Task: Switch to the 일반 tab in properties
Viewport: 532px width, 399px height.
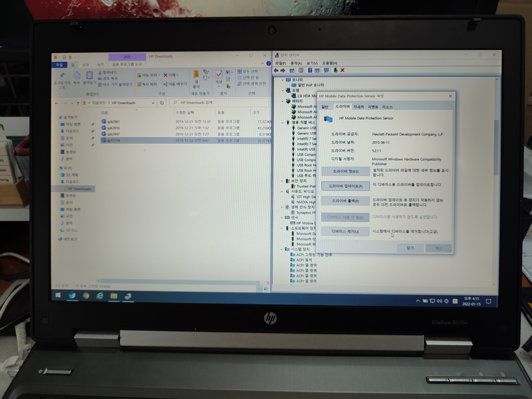Action: [325, 107]
